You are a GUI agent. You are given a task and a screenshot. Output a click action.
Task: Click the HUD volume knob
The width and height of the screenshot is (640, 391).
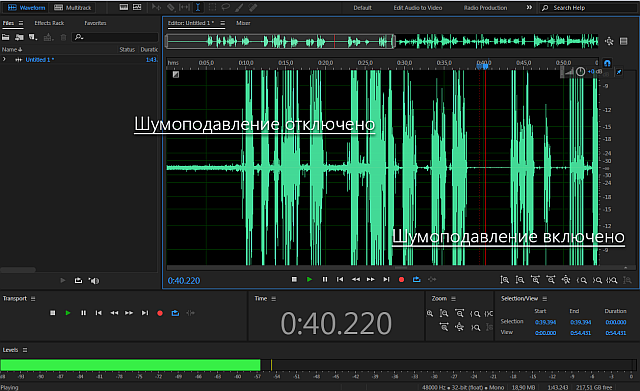point(580,72)
